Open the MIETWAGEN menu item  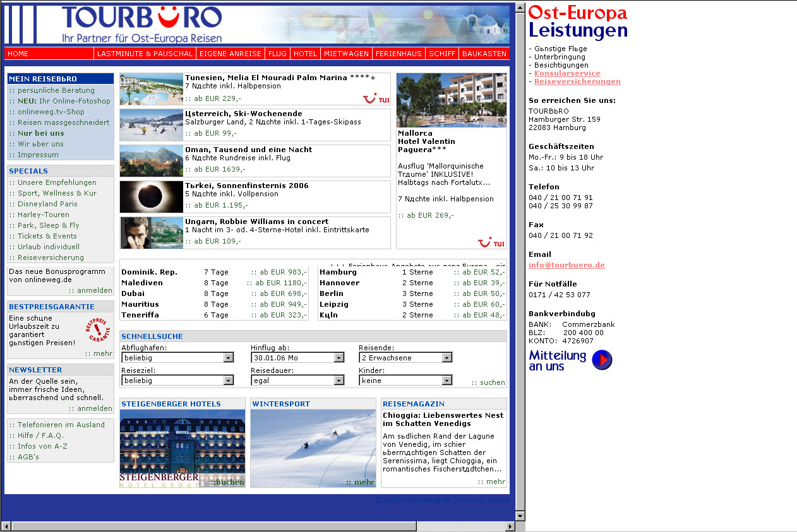point(347,54)
